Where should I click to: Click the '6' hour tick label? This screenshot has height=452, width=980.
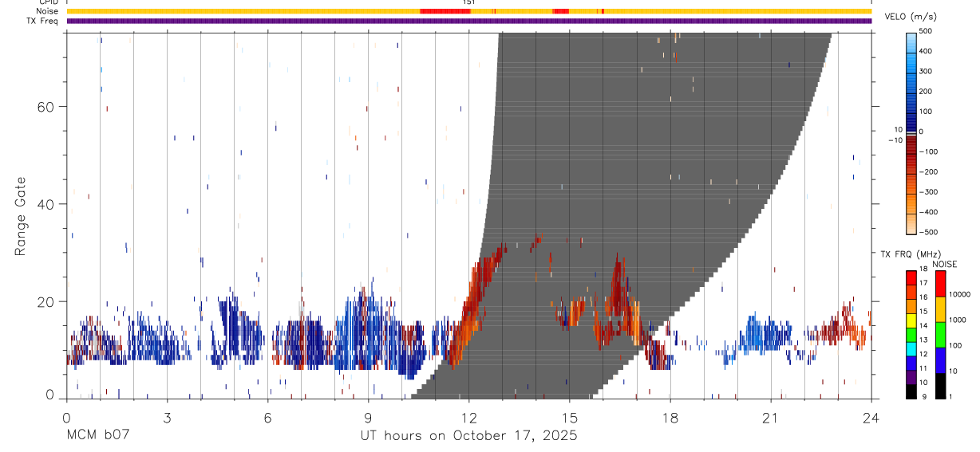[x=267, y=419]
